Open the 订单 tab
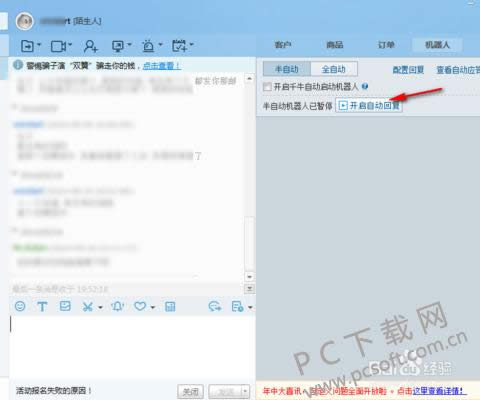Viewport: 480px width, 400px height. (386, 45)
